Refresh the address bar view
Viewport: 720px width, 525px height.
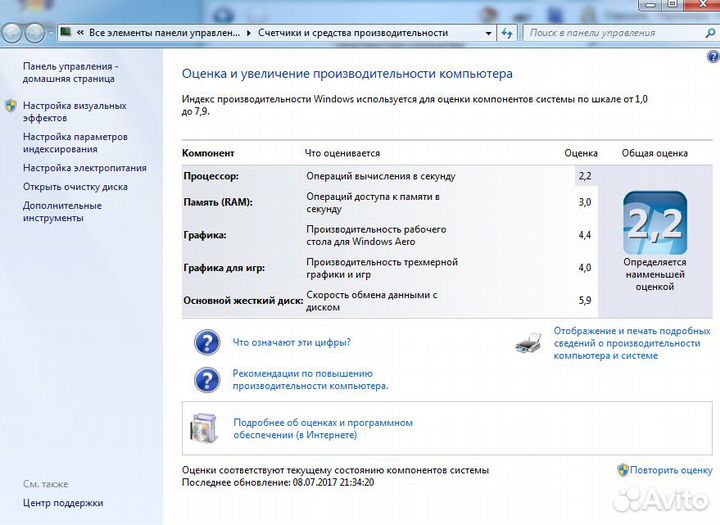(507, 33)
